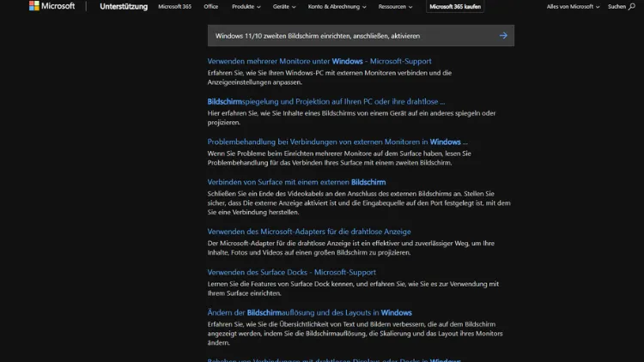Click the Suchen magnifier icon

[632, 7]
